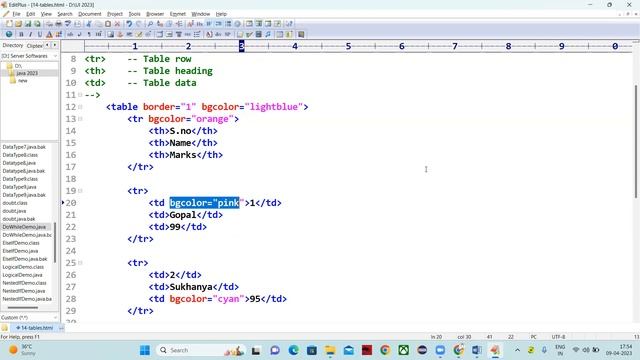Screen dimensions: 640x360
Task: Switch to the Cliptext tab
Action: (35, 46)
